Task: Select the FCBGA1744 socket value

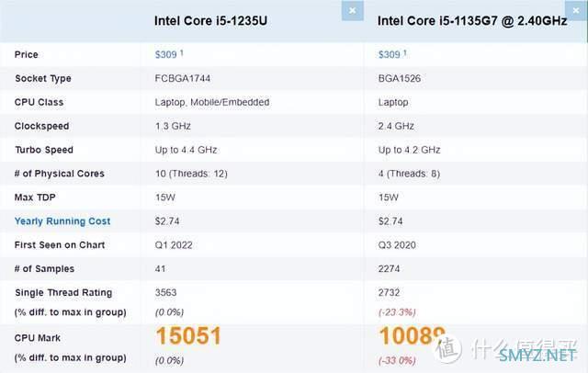Action: pos(183,78)
